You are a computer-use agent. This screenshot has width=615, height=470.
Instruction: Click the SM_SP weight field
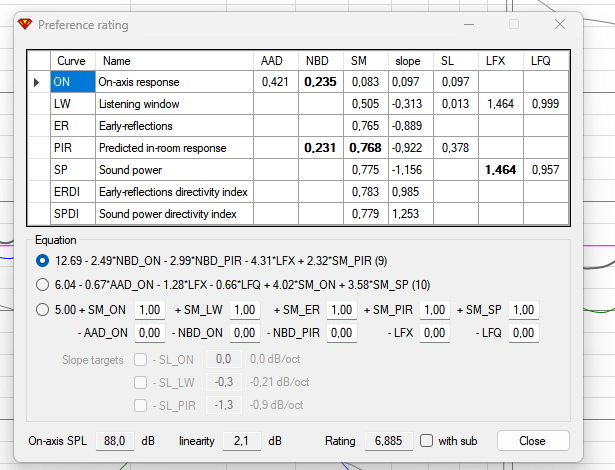[x=524, y=310]
